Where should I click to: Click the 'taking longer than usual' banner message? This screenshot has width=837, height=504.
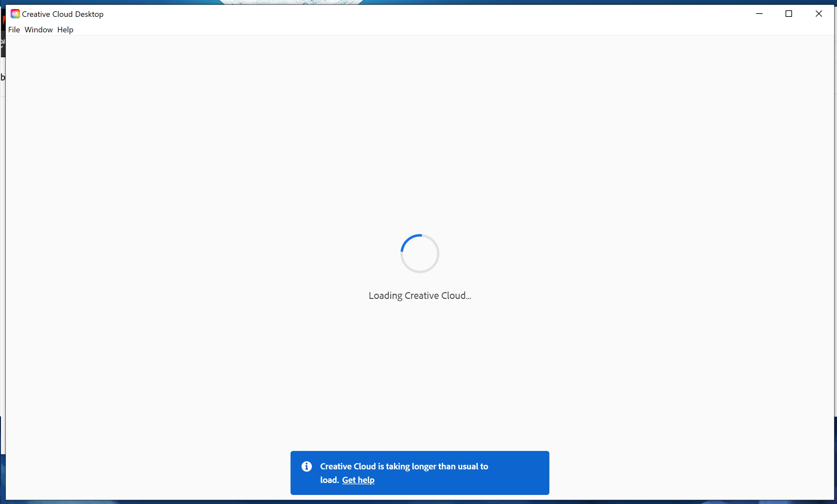(x=403, y=466)
